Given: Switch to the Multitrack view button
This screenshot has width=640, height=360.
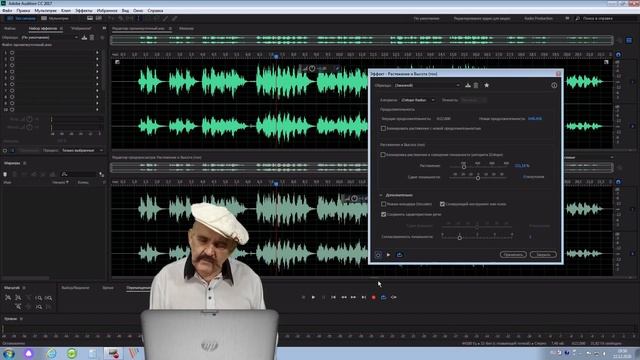Looking at the screenshot, I should pos(55,18).
